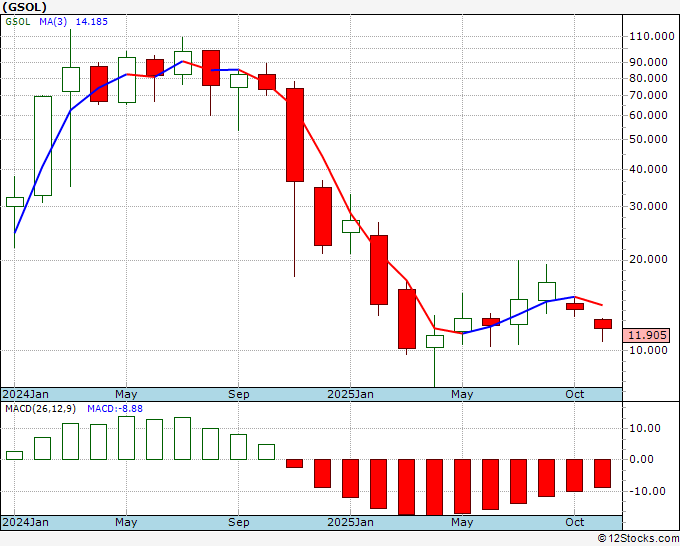Click the MA value 14.185
Image resolution: width=680 pixels, height=546 pixels.
click(92, 22)
